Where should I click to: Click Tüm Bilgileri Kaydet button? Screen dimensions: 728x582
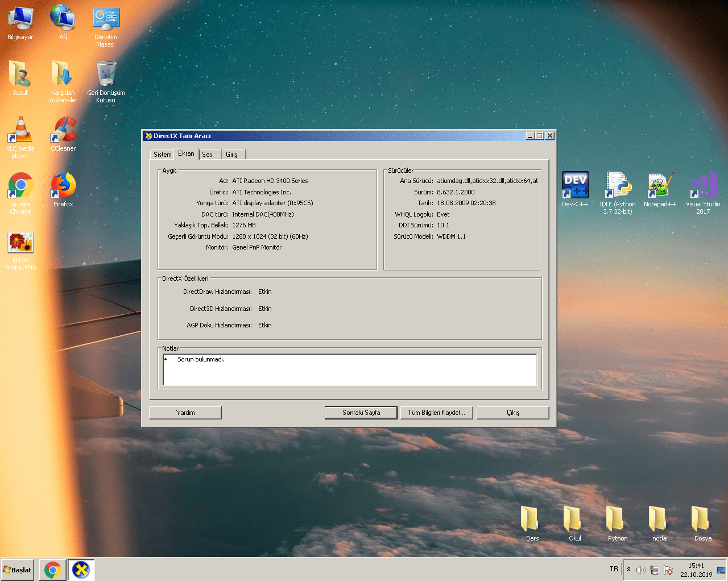tap(436, 413)
